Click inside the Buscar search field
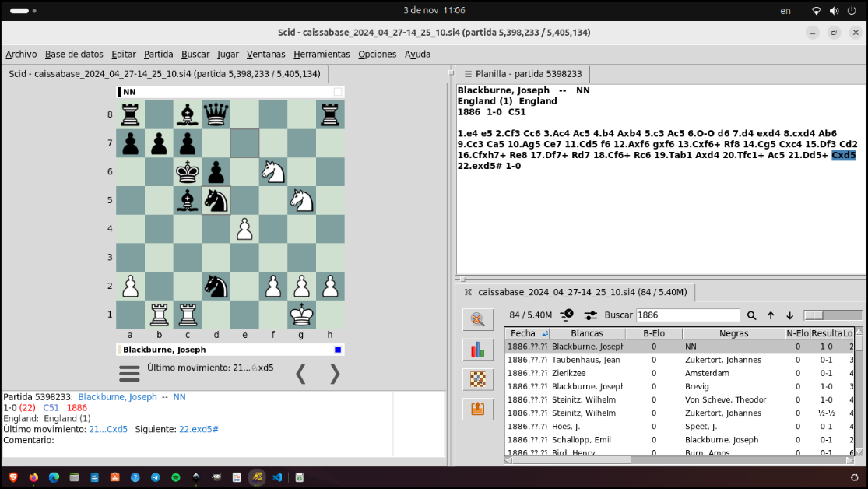 (x=687, y=315)
